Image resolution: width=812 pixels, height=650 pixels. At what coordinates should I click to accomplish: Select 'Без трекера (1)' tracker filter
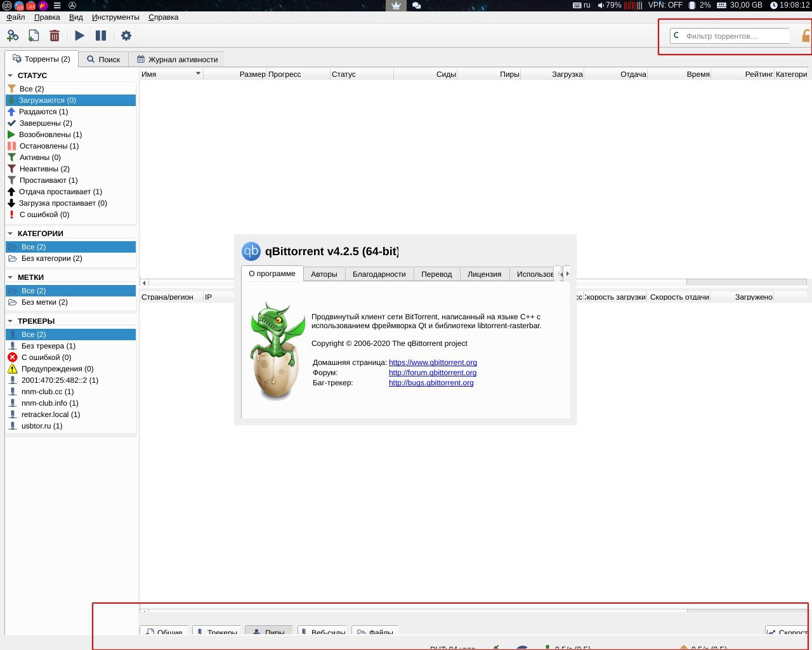point(70,346)
